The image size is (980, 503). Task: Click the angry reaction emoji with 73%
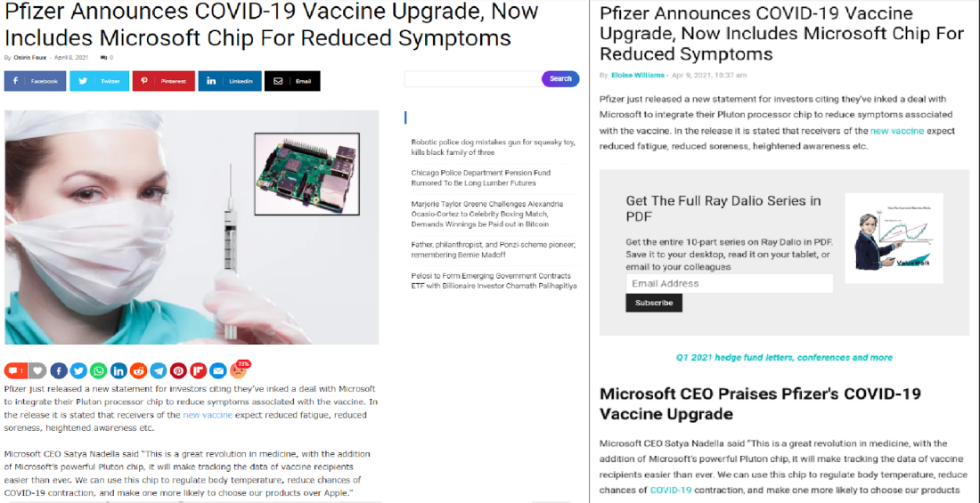click(x=240, y=370)
